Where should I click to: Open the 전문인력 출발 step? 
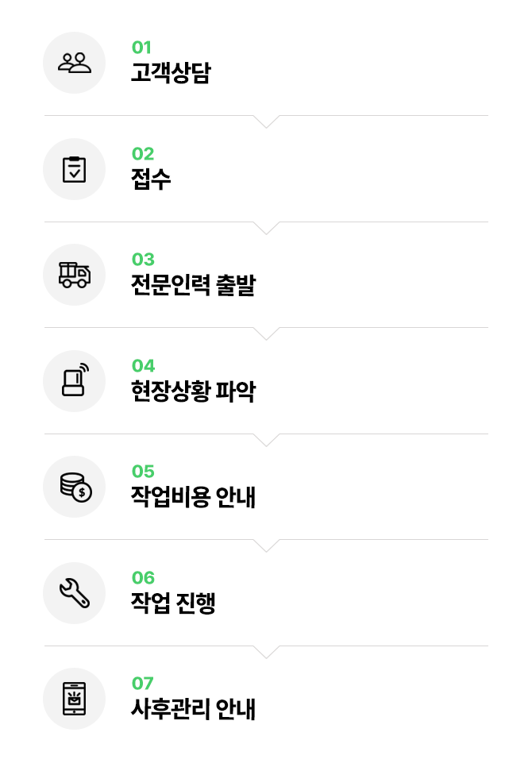[193, 285]
